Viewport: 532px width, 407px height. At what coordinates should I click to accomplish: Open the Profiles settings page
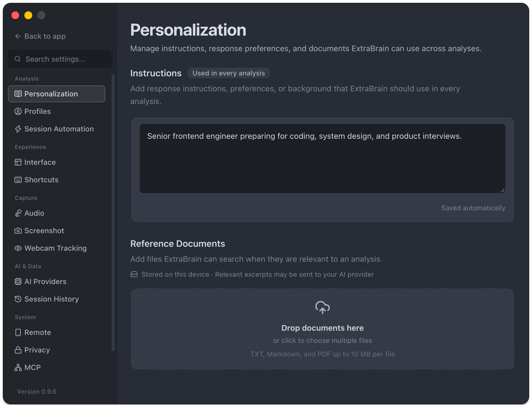pos(57,111)
